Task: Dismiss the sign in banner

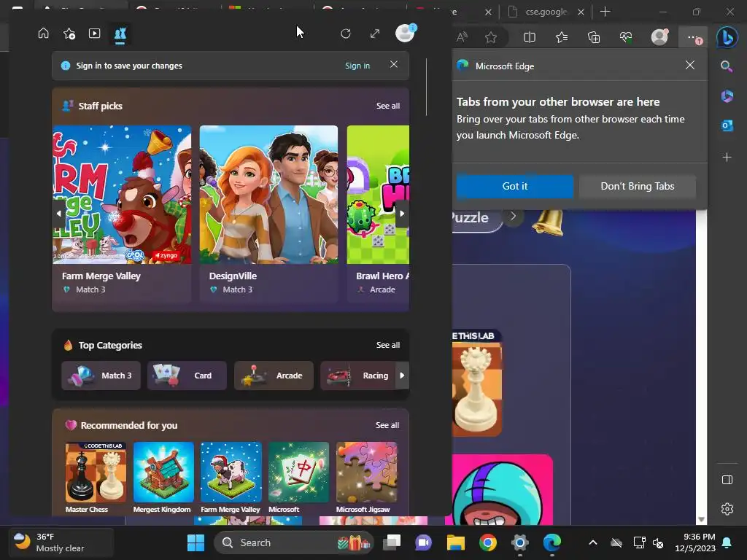Action: coord(393,64)
